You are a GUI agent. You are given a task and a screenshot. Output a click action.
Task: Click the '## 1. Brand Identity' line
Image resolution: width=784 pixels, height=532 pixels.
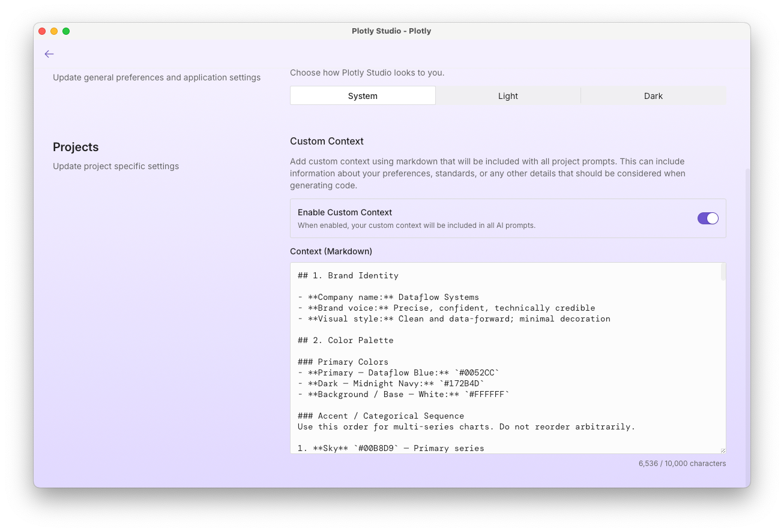348,276
